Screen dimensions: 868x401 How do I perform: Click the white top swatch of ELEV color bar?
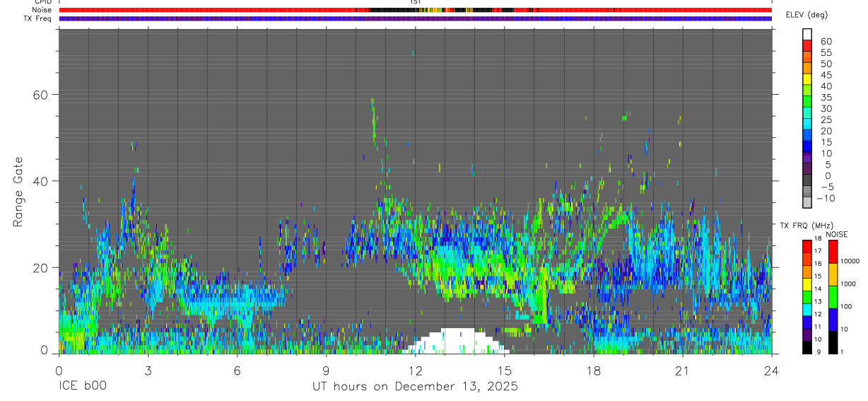point(807,34)
